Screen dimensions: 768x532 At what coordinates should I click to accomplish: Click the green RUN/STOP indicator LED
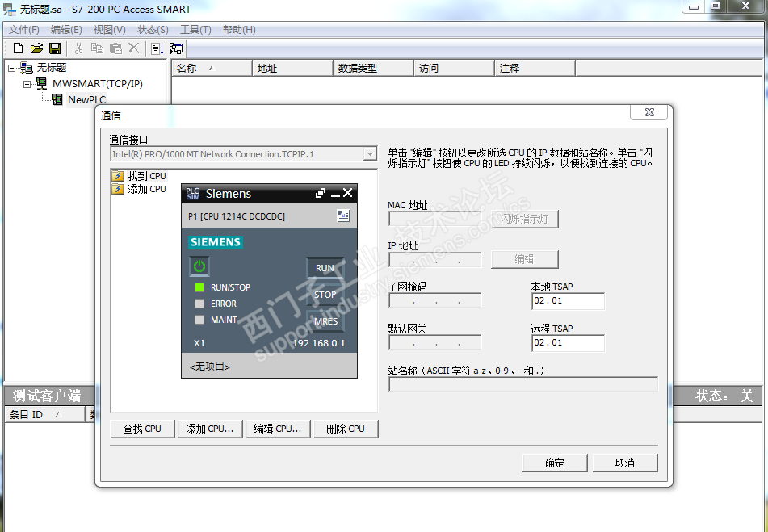[199, 287]
